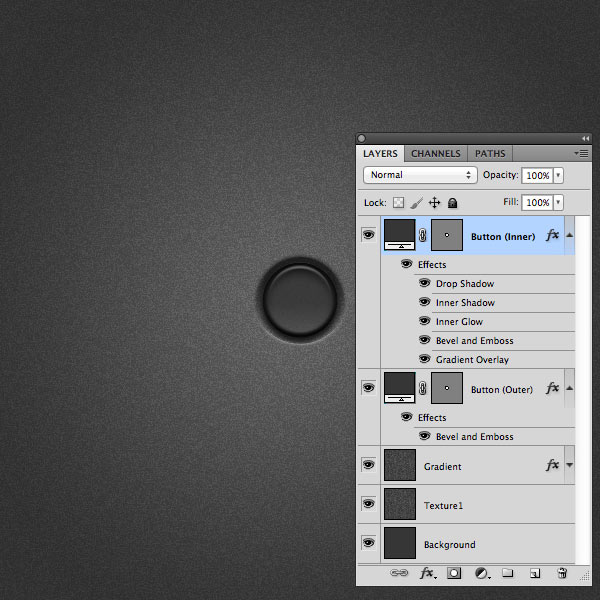Switch to the Paths tab
This screenshot has width=600, height=600.
click(x=490, y=153)
